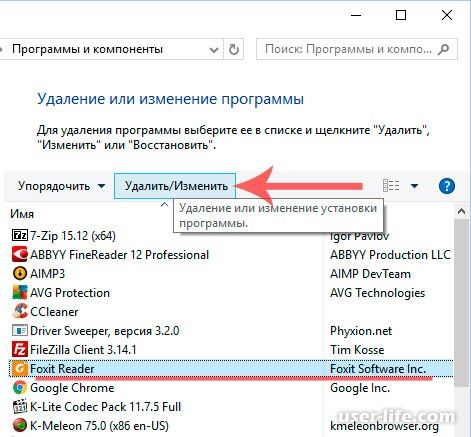Open help via blue question mark

pyautogui.click(x=447, y=186)
